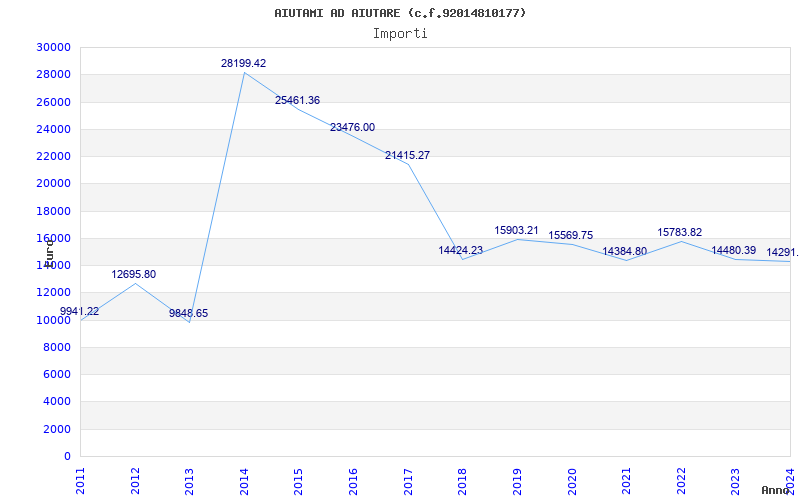800x500 pixels.
Task: Click the y-axis value 8000
Action: tap(56, 347)
